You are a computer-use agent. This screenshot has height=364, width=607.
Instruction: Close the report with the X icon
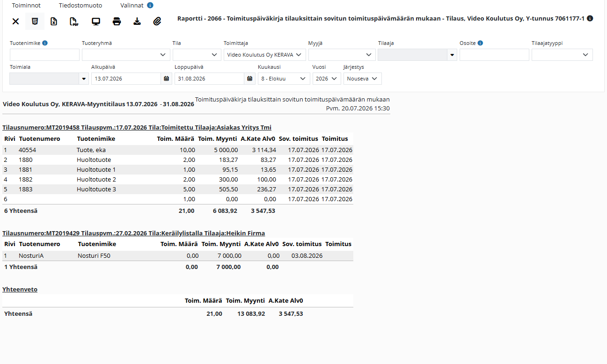point(15,21)
